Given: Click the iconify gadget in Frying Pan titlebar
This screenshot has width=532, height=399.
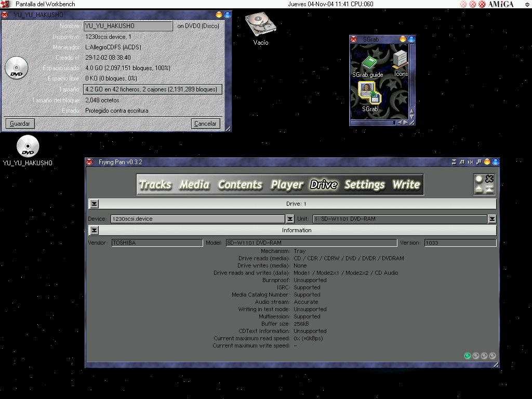Looking at the screenshot, I should pyautogui.click(x=454, y=162).
